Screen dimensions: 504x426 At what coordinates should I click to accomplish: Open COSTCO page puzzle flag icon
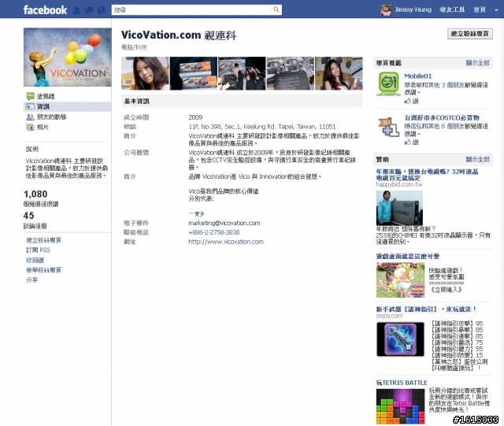(x=388, y=127)
